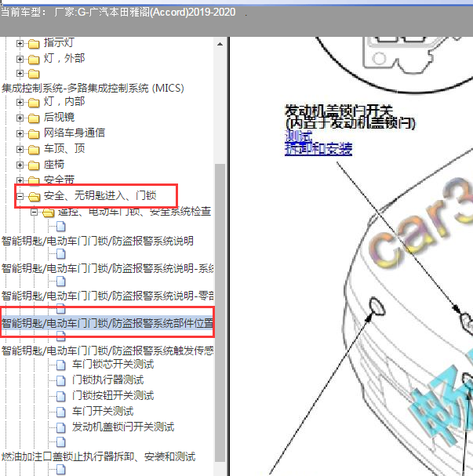Click the tree panel scrollbar thumb
Viewport: 473px width, 476px height.
point(220,313)
